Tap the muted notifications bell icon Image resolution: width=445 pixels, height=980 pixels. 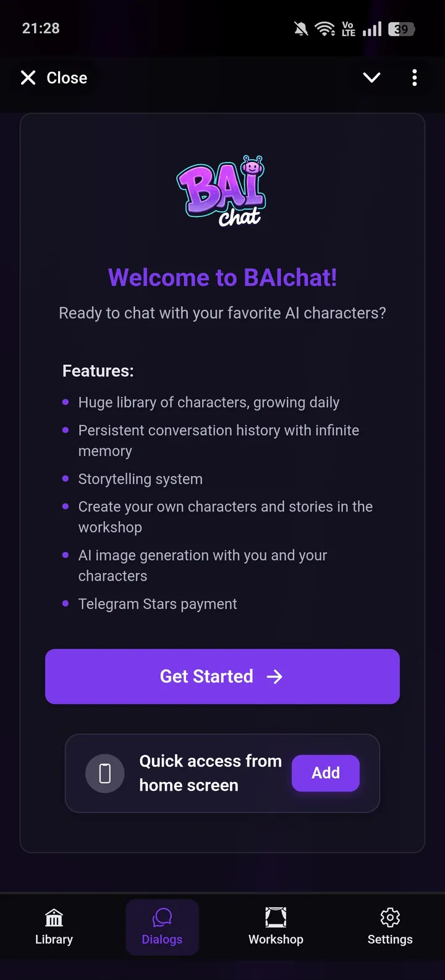tap(301, 28)
